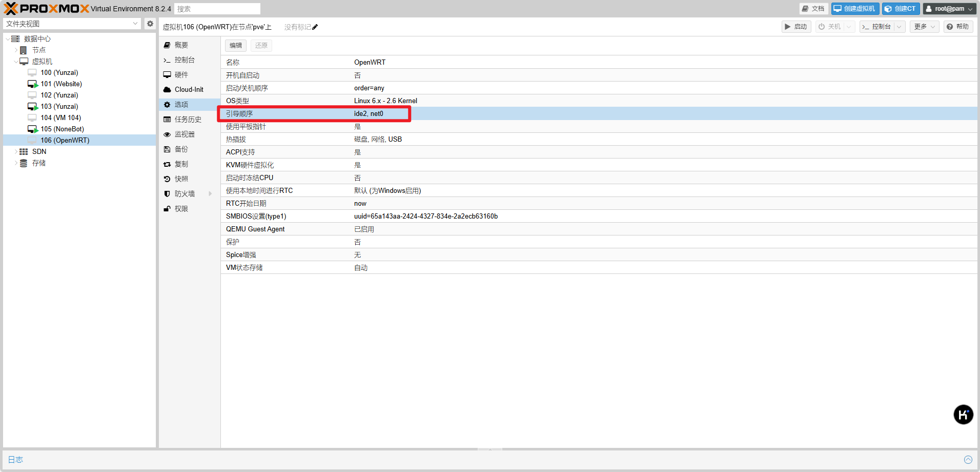Viewport: 980px width, 472px height.
Task: Expand the 日志 log panel arrow
Action: [x=968, y=460]
